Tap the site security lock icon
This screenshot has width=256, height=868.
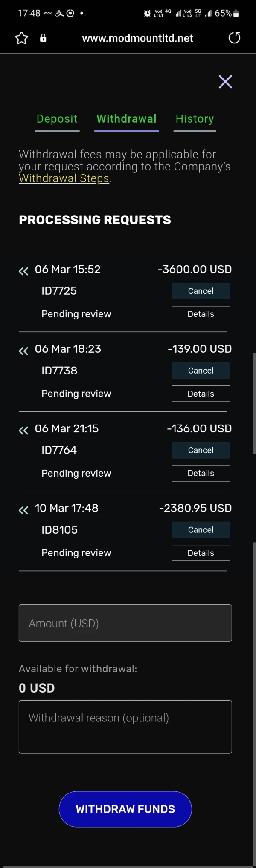(43, 38)
